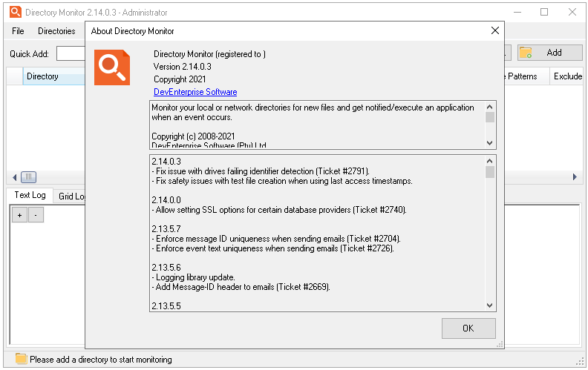Screen dimensions: 588x370
Task: Switch to the Grid Log tab
Action: pos(71,196)
